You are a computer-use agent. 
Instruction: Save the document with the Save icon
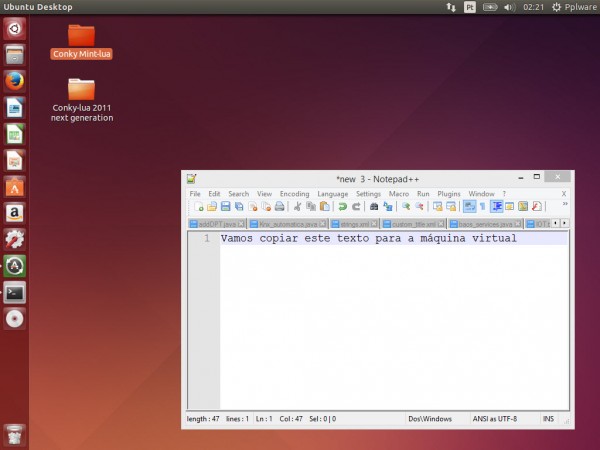[x=225, y=207]
